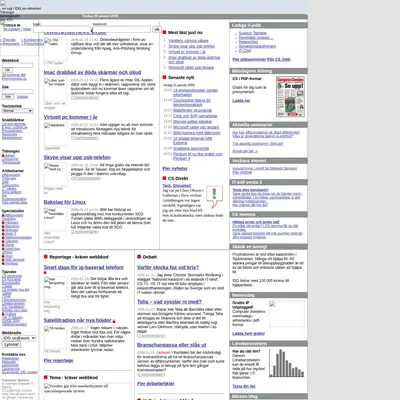Viewport: 400px width, 400px height.
Task: Open article 'Imac drabbad av döda skärmar och oljud'
Action: [92, 72]
